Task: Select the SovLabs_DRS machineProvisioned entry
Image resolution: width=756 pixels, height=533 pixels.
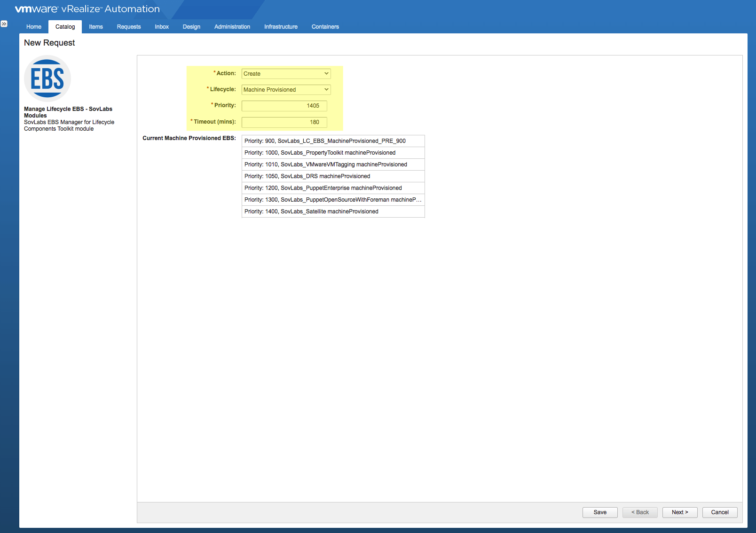Action: click(333, 176)
